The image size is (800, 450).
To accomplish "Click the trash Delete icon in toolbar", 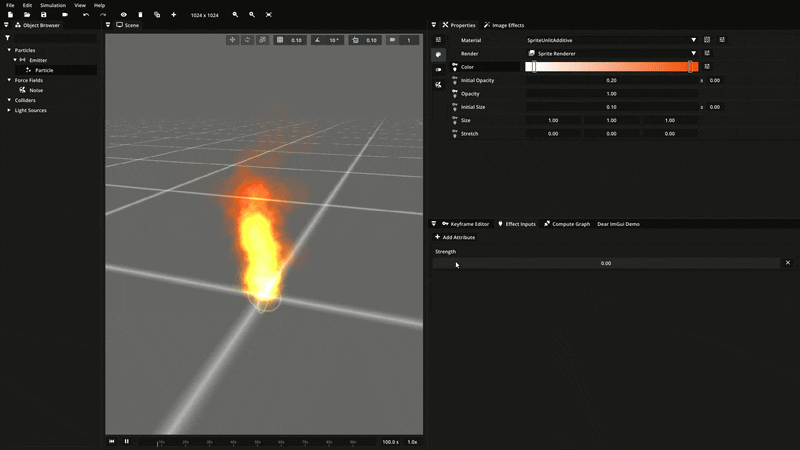I will point(140,15).
